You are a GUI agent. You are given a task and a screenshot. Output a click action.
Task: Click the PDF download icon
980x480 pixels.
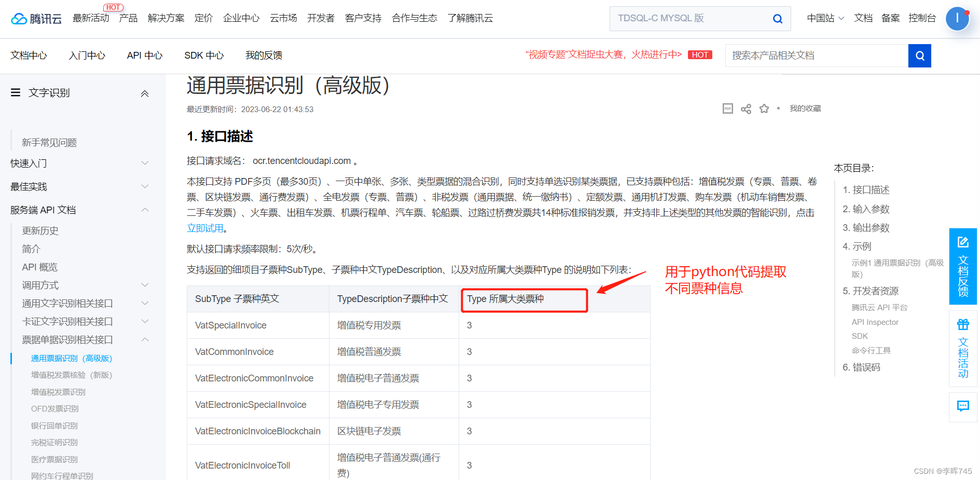point(728,108)
